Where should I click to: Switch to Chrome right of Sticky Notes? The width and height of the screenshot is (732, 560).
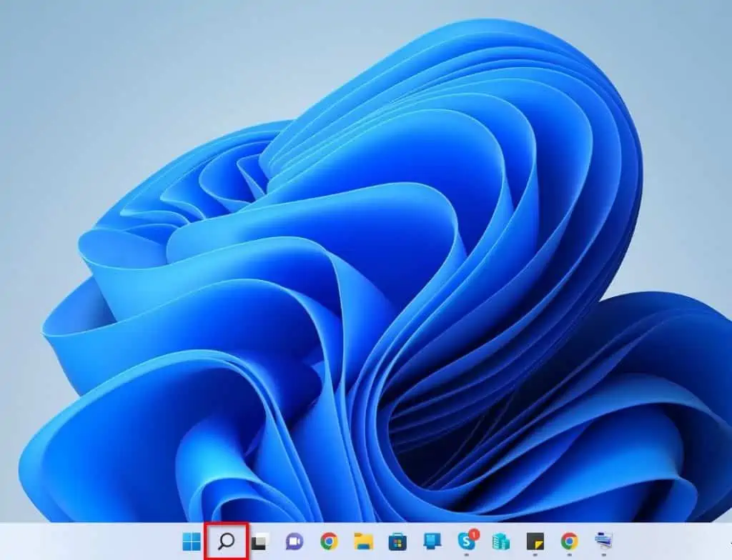pos(569,541)
